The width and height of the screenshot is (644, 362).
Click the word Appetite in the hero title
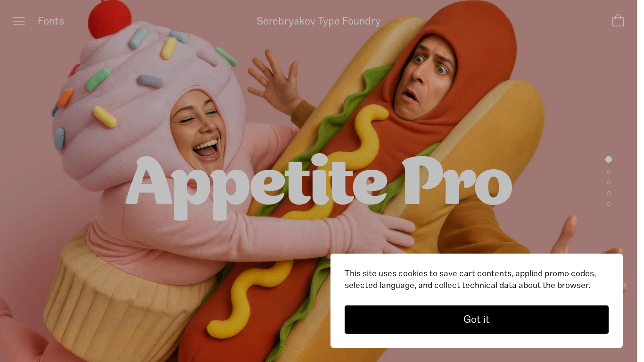point(257,186)
